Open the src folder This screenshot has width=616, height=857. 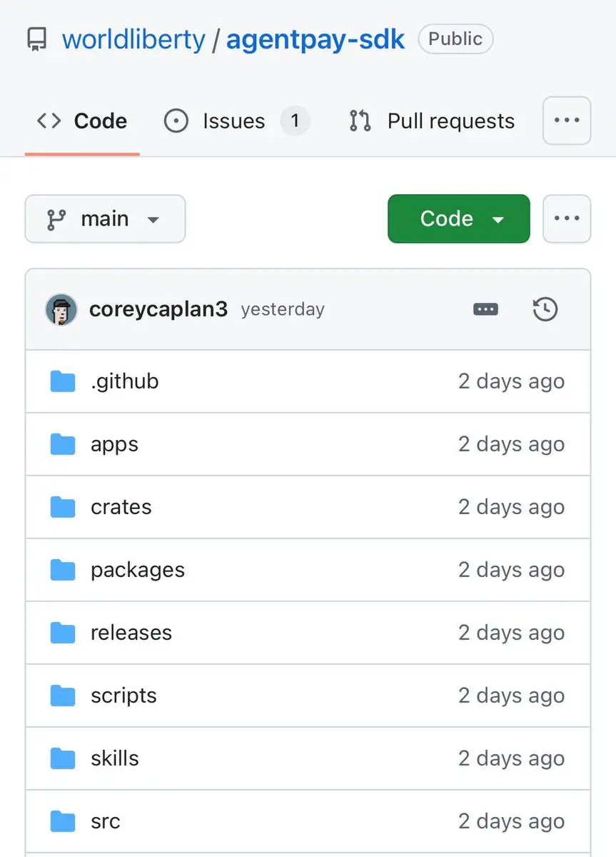tap(106, 821)
